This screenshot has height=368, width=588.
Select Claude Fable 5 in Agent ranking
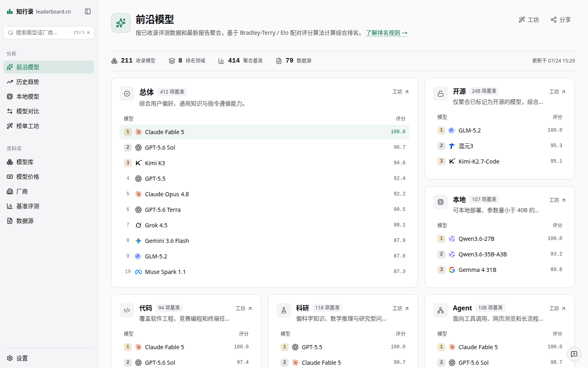click(500, 347)
